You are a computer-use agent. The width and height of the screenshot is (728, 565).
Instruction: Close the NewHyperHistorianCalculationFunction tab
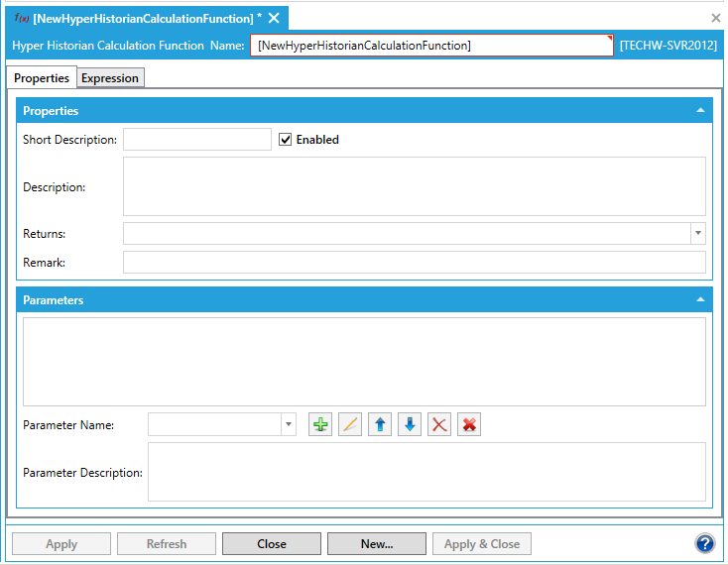[x=275, y=18]
